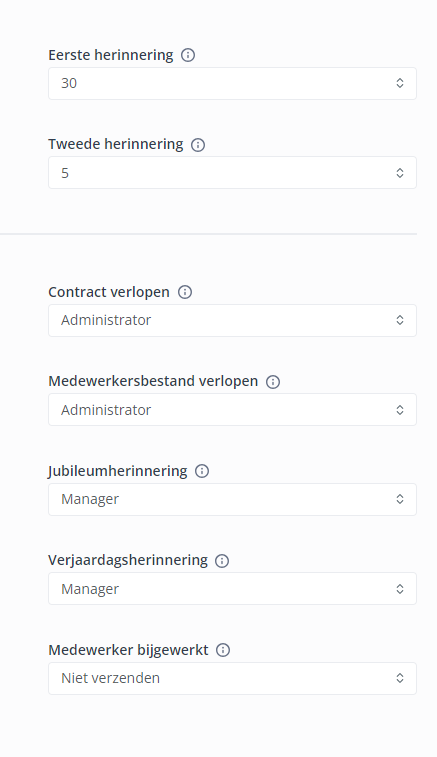
Task: Click info icon next to Eerste herinnering
Action: (x=188, y=55)
